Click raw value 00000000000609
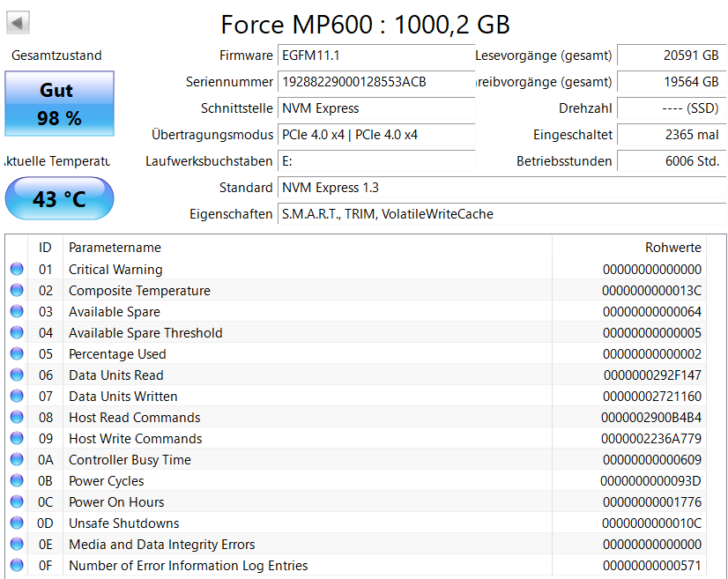The image size is (728, 579). (652, 460)
